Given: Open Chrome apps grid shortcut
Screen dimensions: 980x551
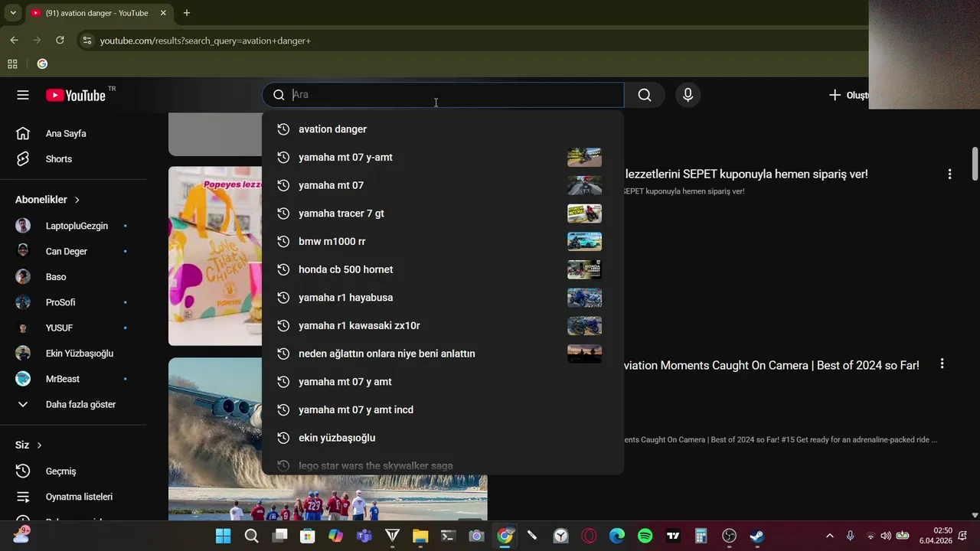Looking at the screenshot, I should click(x=12, y=64).
